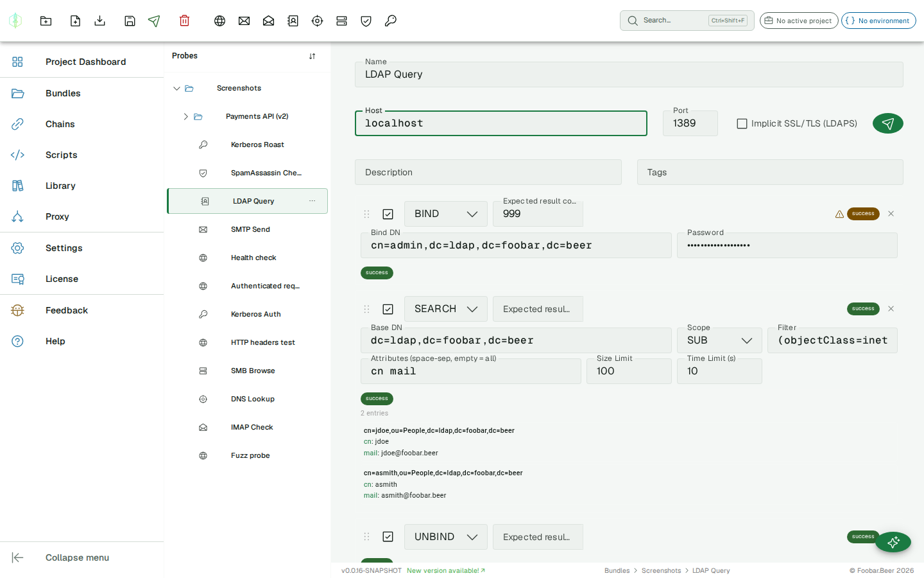Click the closed envelope toolbar icon
The height and width of the screenshot is (578, 924).
244,21
